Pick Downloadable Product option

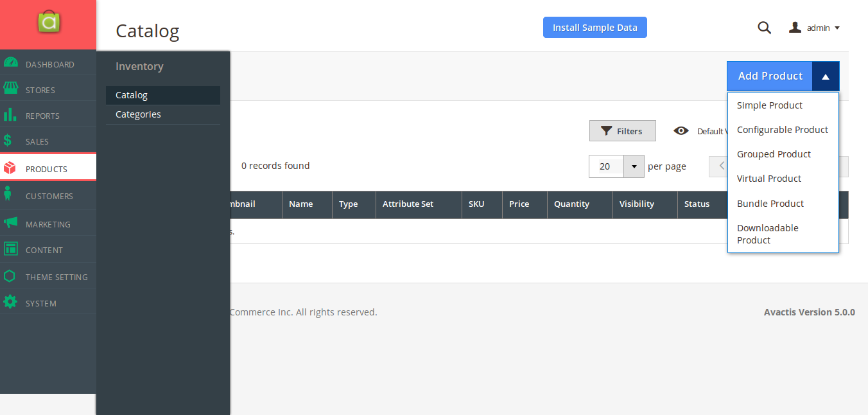[783, 234]
